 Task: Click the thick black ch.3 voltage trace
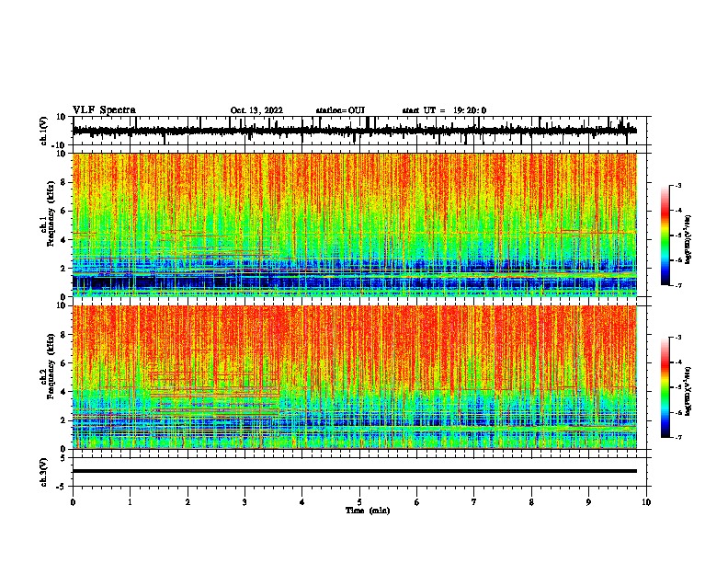point(355,471)
